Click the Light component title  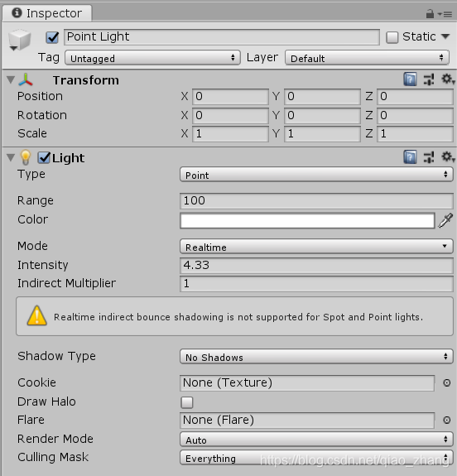coord(69,158)
